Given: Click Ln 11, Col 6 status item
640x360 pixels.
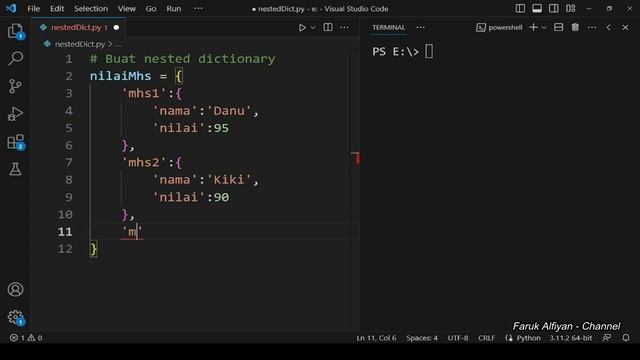Looking at the screenshot, I should tap(376, 338).
